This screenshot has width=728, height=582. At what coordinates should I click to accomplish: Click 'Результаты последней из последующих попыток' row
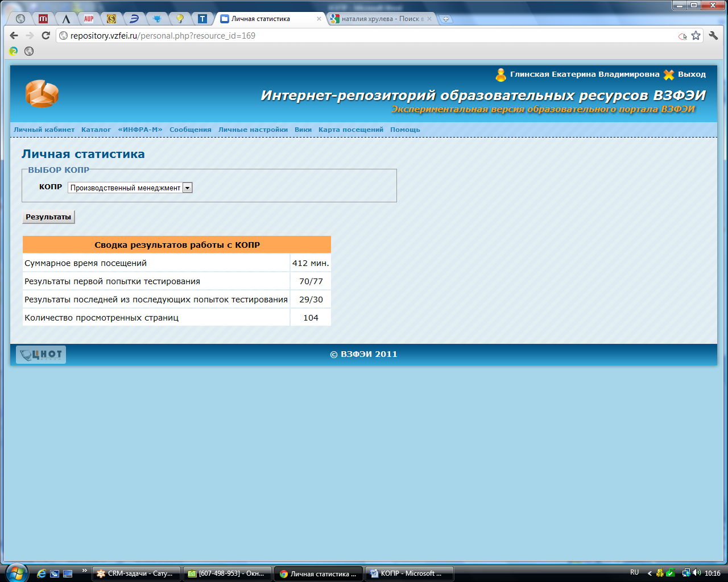tap(156, 300)
